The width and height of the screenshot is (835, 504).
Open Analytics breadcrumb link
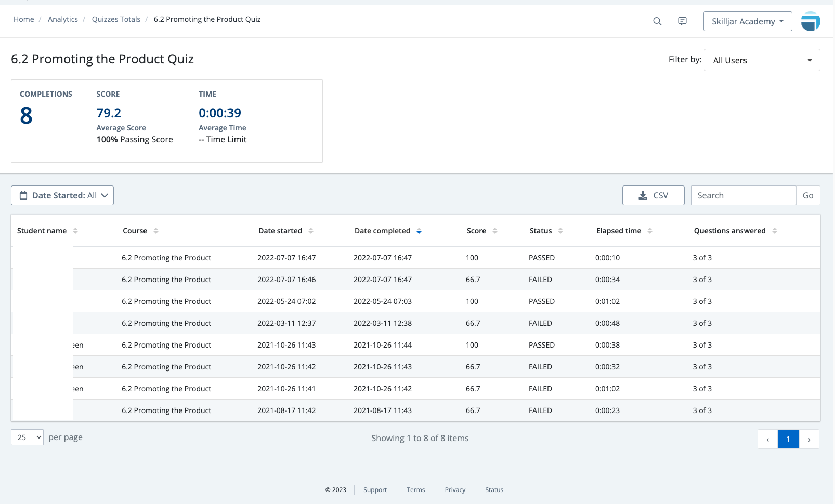tap(63, 19)
